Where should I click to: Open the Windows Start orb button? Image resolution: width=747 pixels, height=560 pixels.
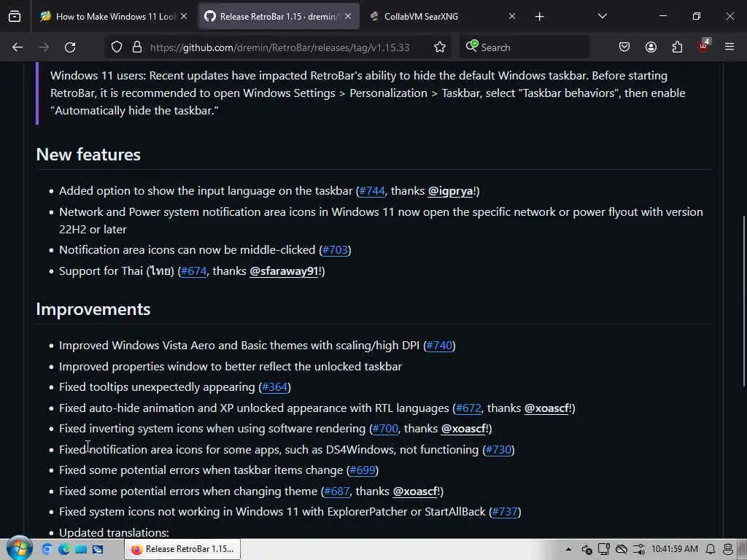20,548
